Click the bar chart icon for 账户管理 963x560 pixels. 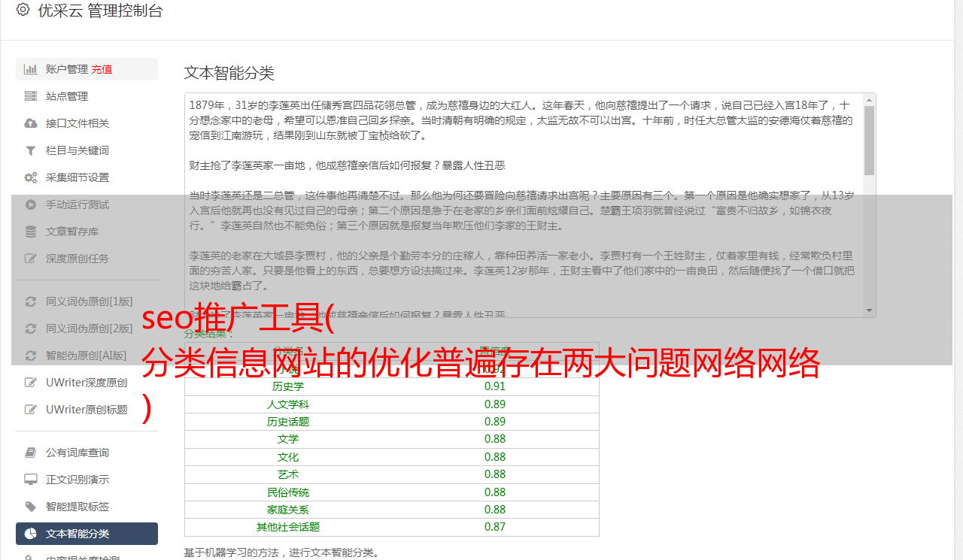(31, 69)
